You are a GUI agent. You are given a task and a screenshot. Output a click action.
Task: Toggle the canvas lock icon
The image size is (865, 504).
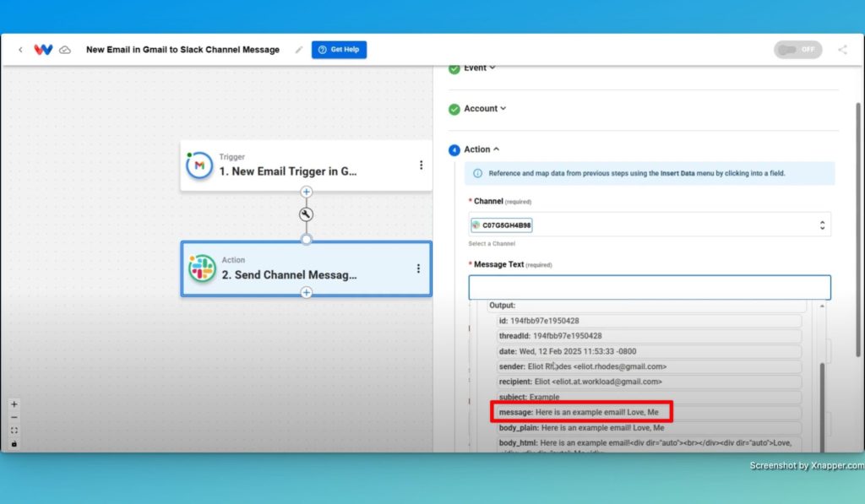[x=14, y=444]
